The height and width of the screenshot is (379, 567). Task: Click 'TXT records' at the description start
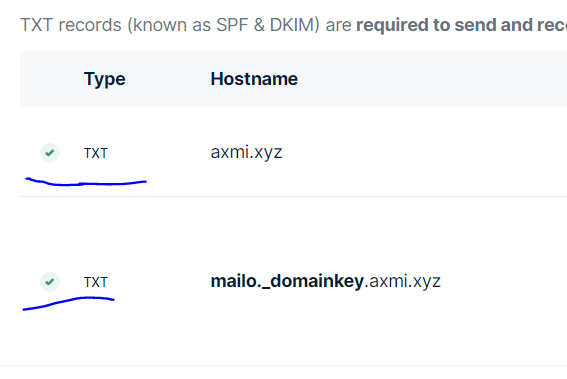pos(71,25)
